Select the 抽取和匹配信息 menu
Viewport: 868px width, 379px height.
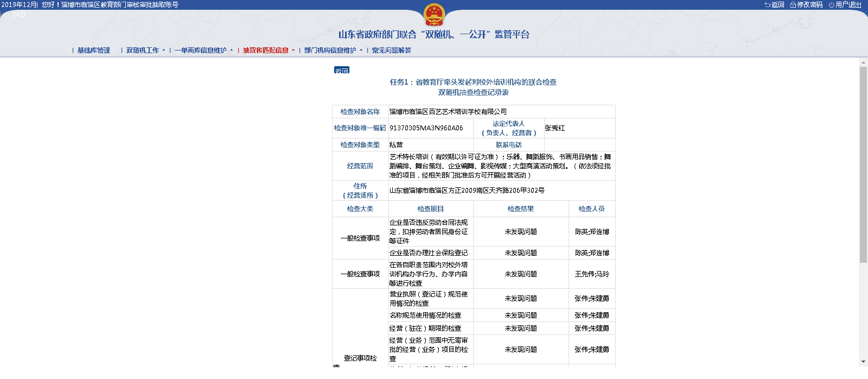click(265, 50)
